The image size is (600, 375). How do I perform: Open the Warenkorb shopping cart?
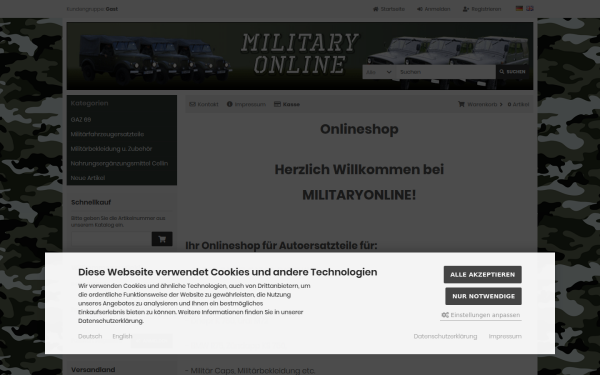[480, 104]
